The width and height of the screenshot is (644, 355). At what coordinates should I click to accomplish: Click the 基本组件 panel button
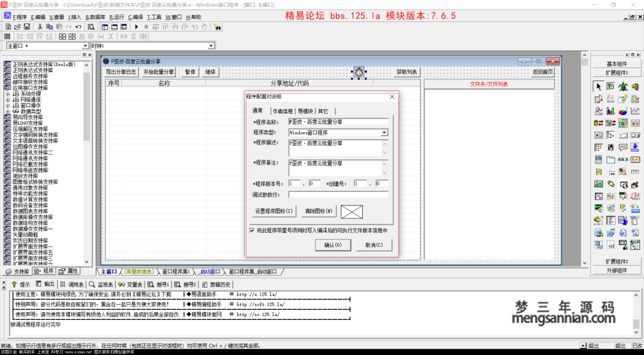click(617, 64)
